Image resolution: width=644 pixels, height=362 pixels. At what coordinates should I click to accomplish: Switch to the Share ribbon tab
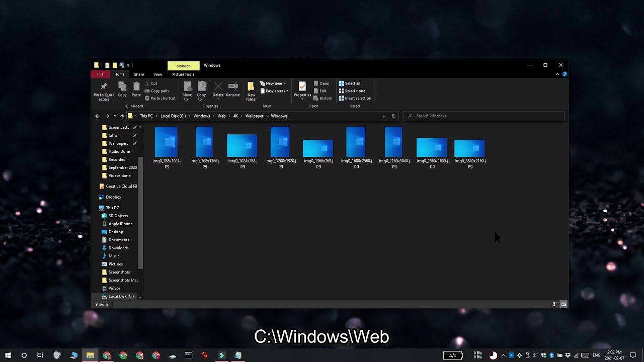(x=139, y=74)
